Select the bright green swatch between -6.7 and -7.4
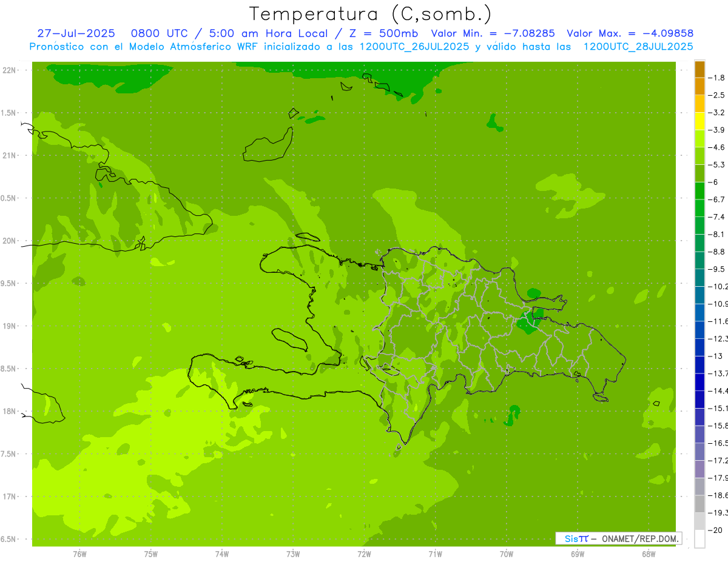Viewport: 728px width, 562px height. pos(699,208)
